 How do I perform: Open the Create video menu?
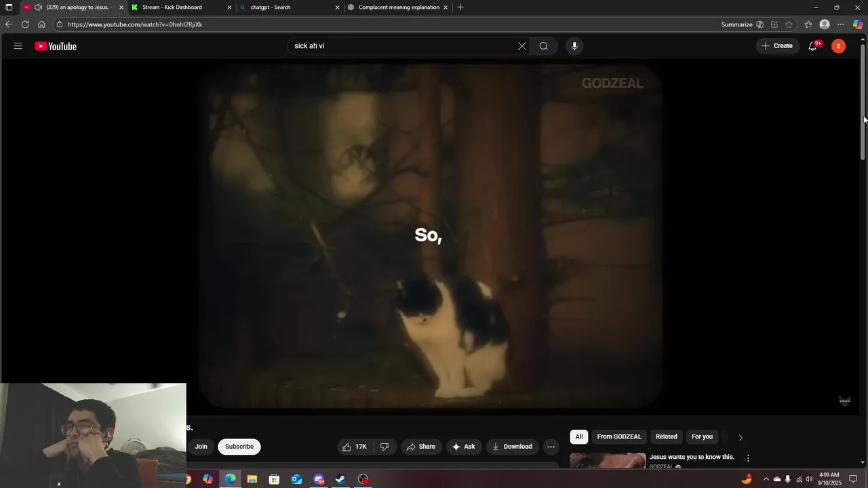[777, 46]
